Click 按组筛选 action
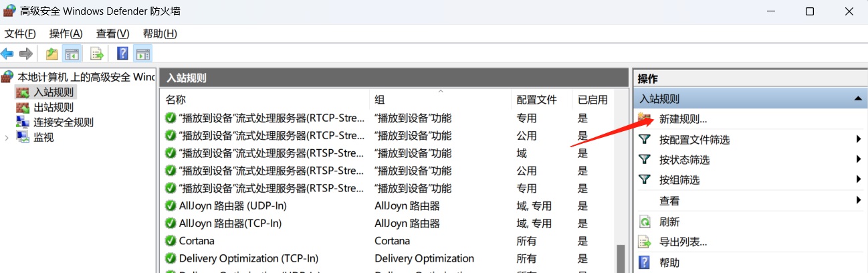868x273 pixels. tap(679, 179)
